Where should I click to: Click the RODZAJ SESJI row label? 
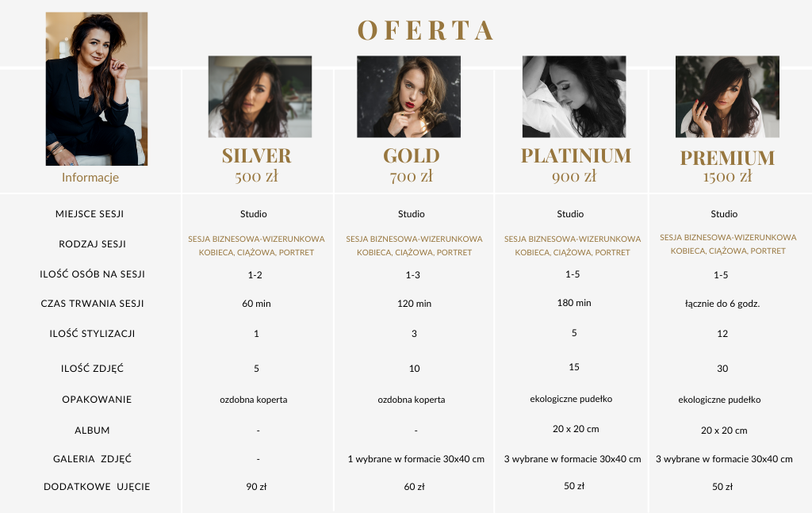click(92, 244)
